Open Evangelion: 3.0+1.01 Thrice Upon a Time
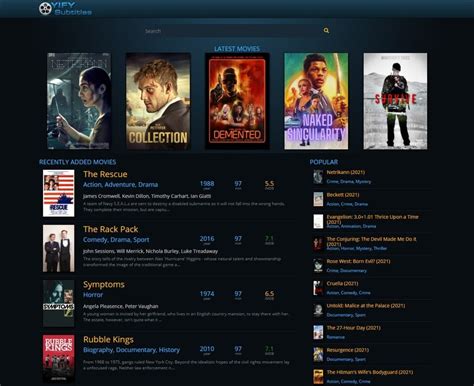 [372, 219]
